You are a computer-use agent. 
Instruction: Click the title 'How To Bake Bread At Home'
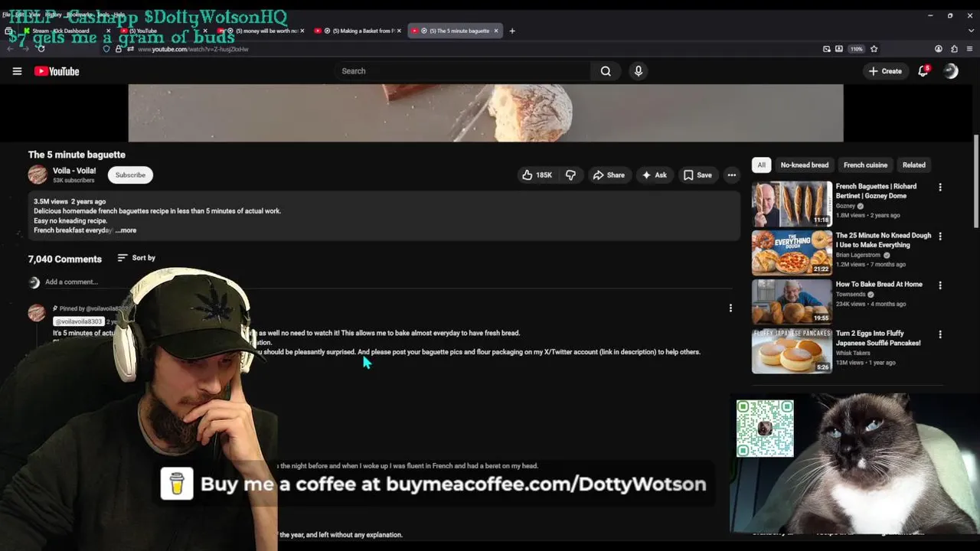tap(879, 285)
